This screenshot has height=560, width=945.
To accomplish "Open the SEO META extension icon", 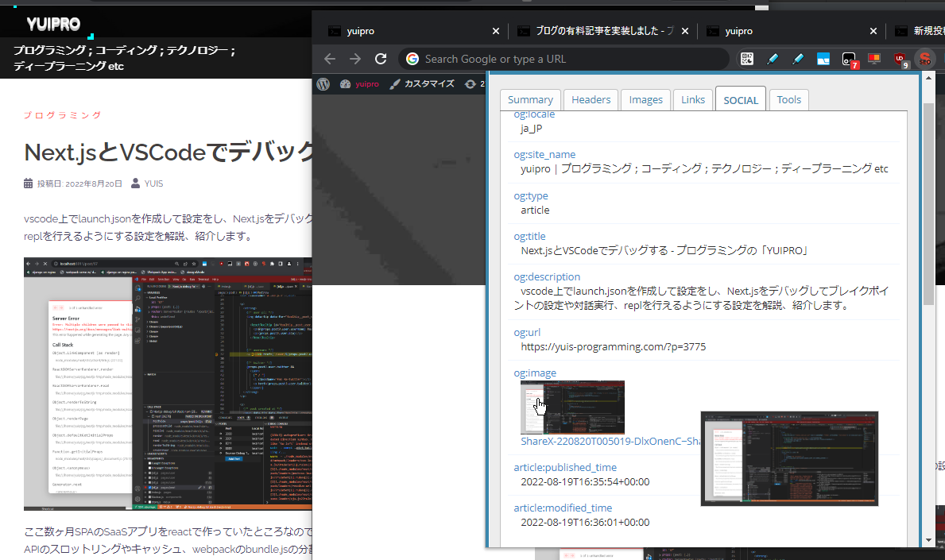I will (x=924, y=59).
